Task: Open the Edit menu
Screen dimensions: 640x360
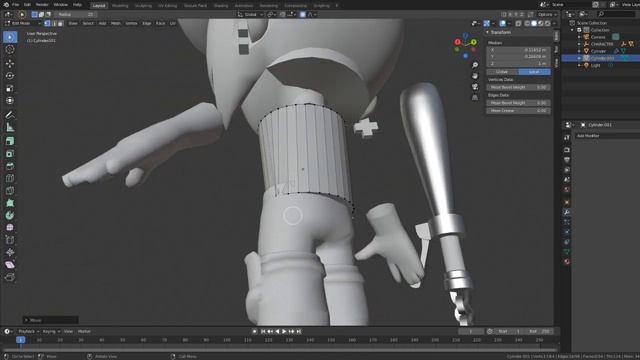Action: pyautogui.click(x=27, y=4)
